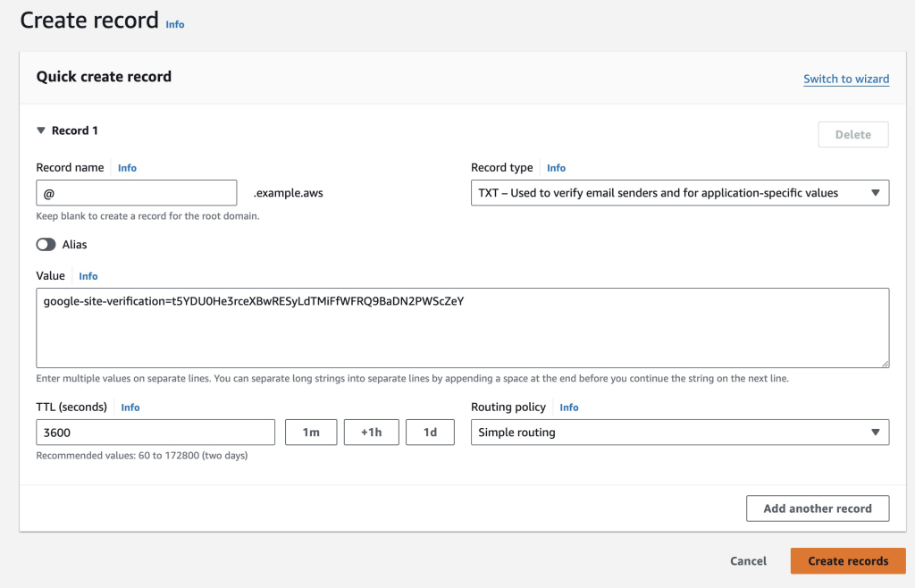This screenshot has height=588, width=915.
Task: Click the Record name input containing @
Action: 136,192
